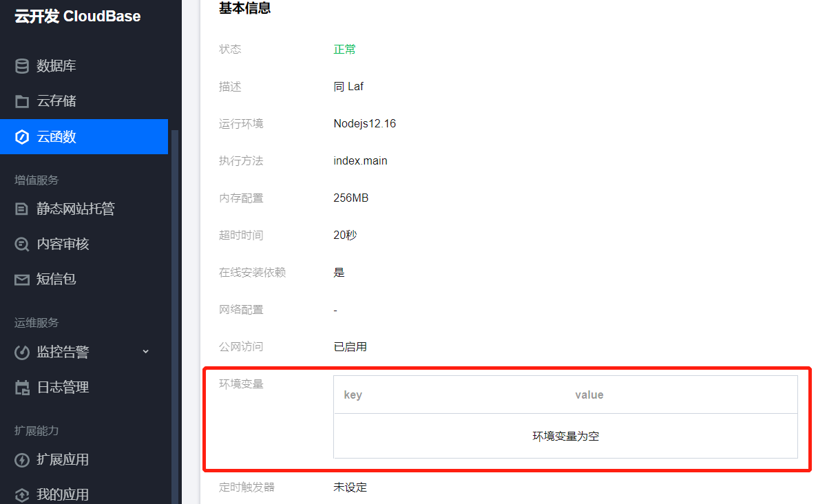The image size is (838, 504).
Task: Click the value column header
Action: (589, 395)
